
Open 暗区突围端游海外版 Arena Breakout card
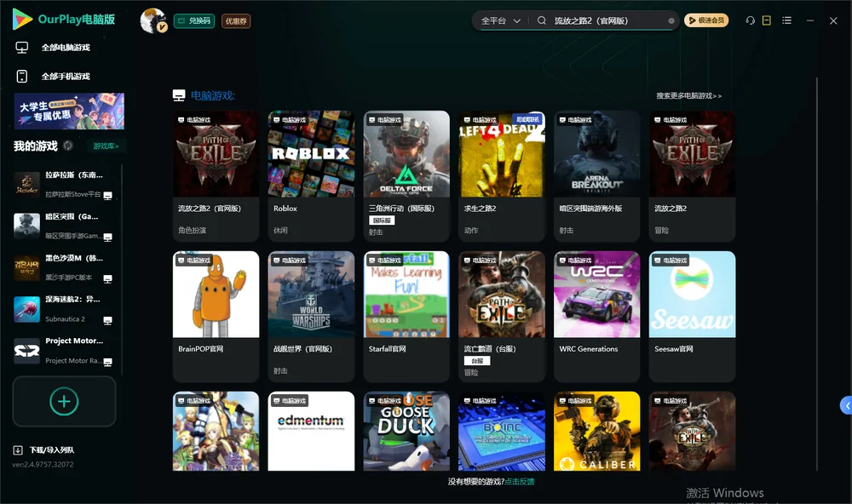[596, 176]
